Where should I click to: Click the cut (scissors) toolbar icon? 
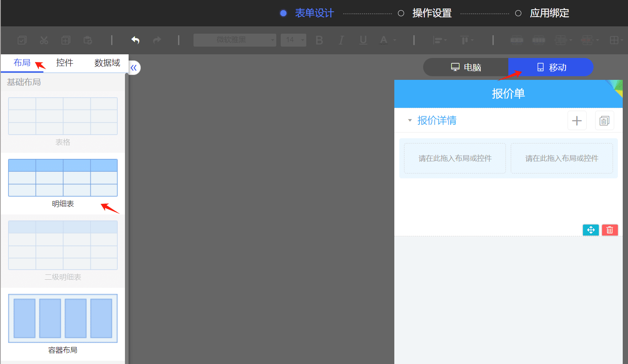click(x=44, y=40)
